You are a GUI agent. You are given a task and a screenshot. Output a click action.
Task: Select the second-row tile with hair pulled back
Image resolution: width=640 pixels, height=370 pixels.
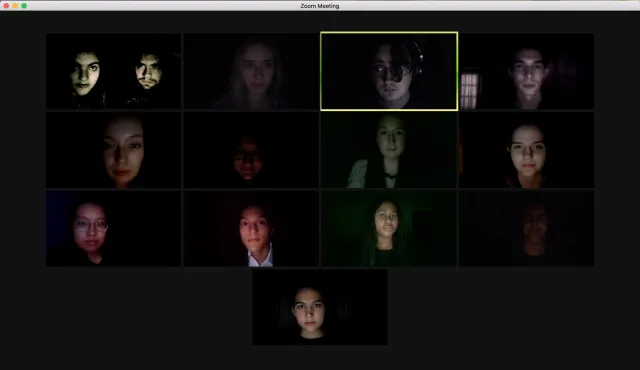527,150
